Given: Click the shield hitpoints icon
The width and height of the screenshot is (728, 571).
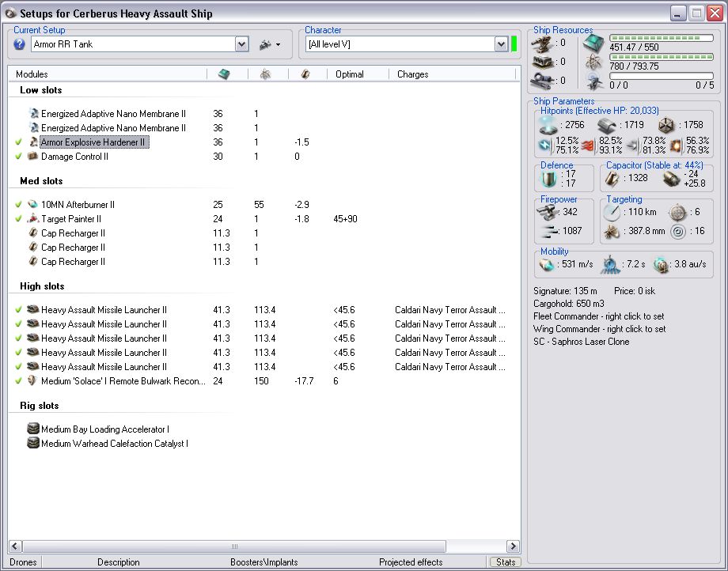Looking at the screenshot, I should [x=548, y=125].
